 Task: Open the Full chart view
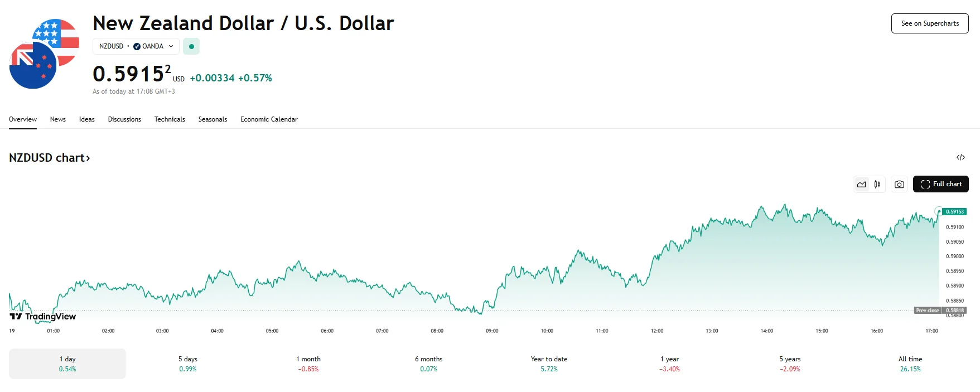pyautogui.click(x=940, y=184)
